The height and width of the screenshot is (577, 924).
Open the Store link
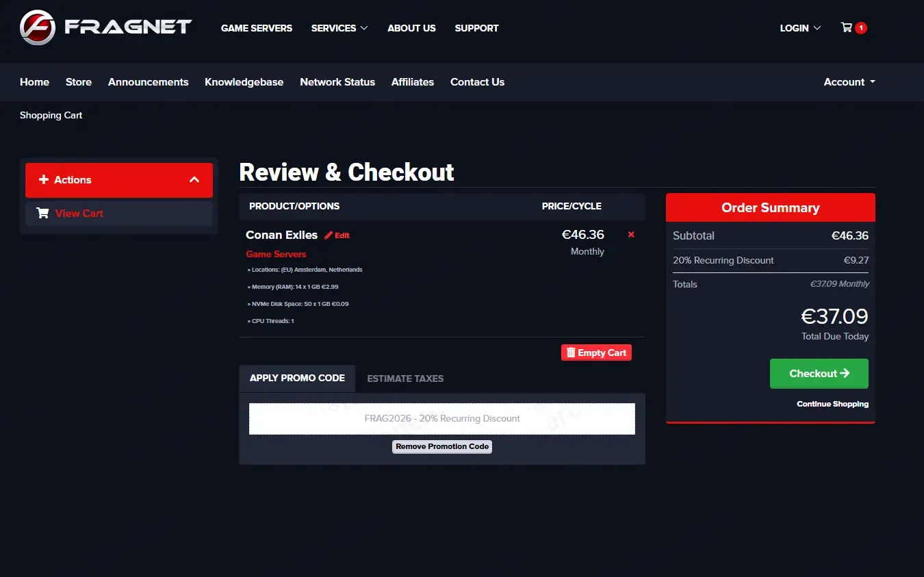pos(79,82)
